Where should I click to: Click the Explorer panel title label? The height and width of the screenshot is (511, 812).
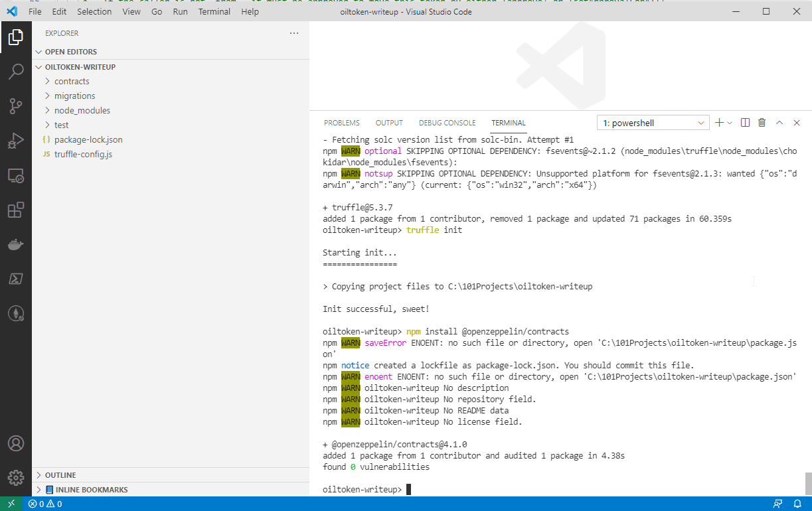tap(62, 33)
